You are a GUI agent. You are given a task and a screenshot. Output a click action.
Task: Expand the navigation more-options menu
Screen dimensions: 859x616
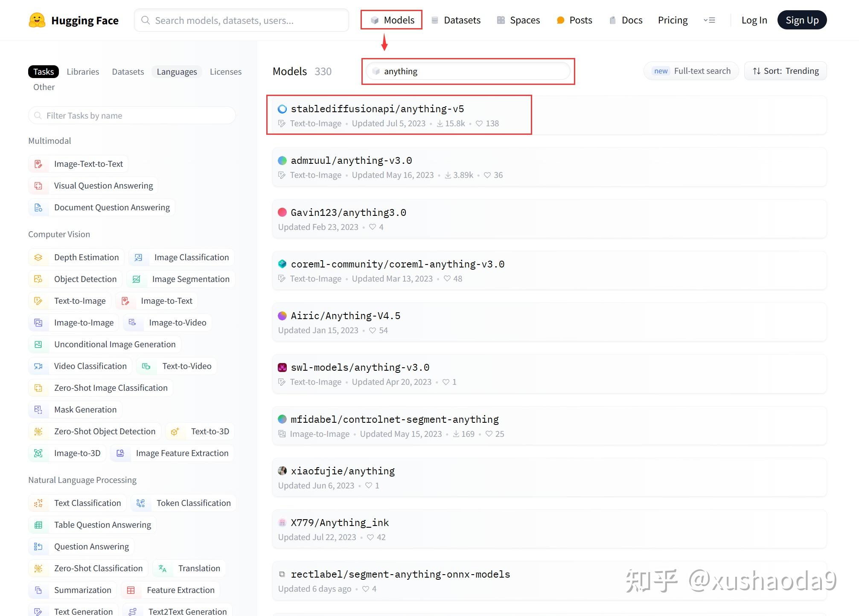click(x=709, y=20)
